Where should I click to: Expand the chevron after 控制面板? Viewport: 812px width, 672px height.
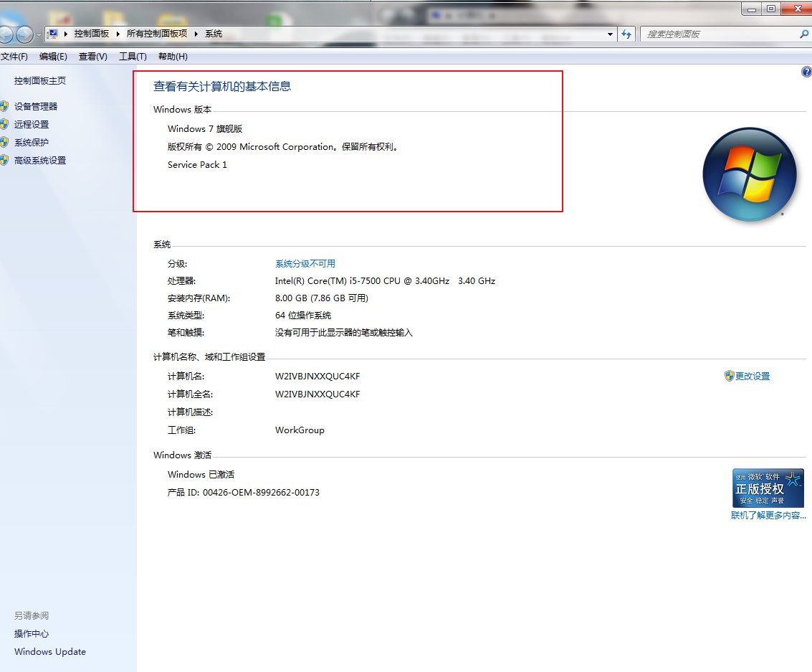click(119, 33)
